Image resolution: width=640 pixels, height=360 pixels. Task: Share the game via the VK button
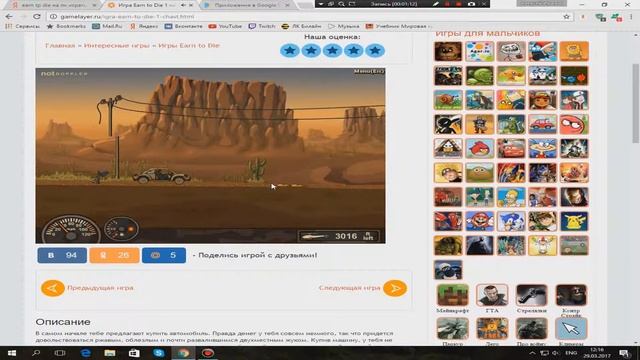[x=62, y=255]
